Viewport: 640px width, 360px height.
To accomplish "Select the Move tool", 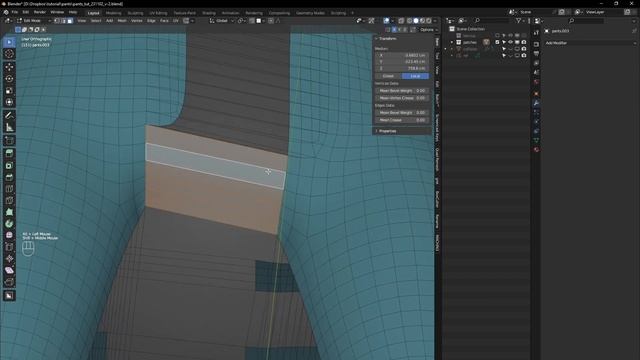I will click(x=9, y=67).
